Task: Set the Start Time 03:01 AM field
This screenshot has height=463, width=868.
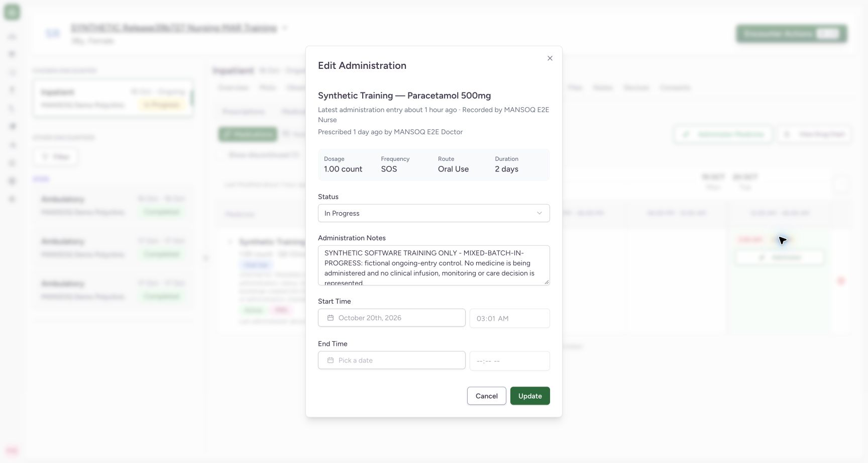Action: [510, 318]
